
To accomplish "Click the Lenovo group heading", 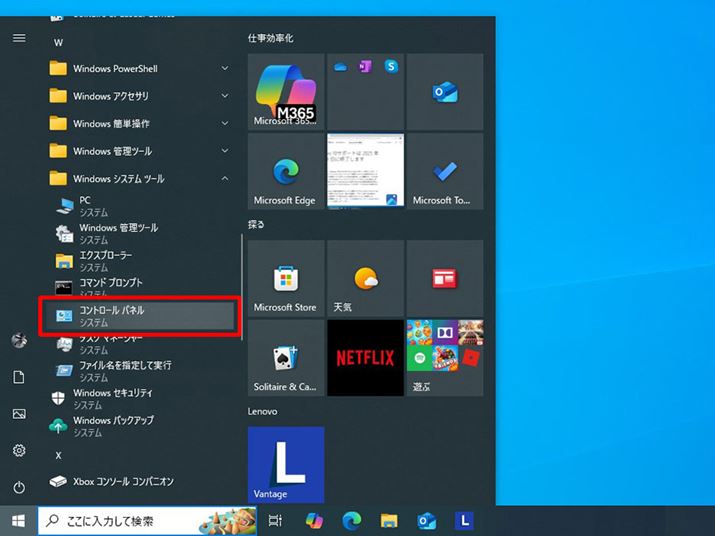I will tap(262, 411).
